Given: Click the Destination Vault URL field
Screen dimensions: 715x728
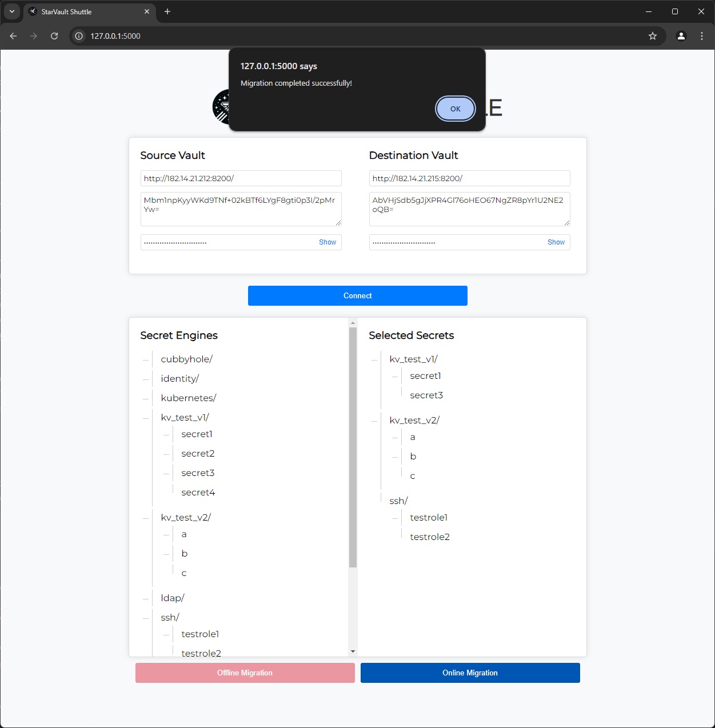Looking at the screenshot, I should tap(469, 178).
